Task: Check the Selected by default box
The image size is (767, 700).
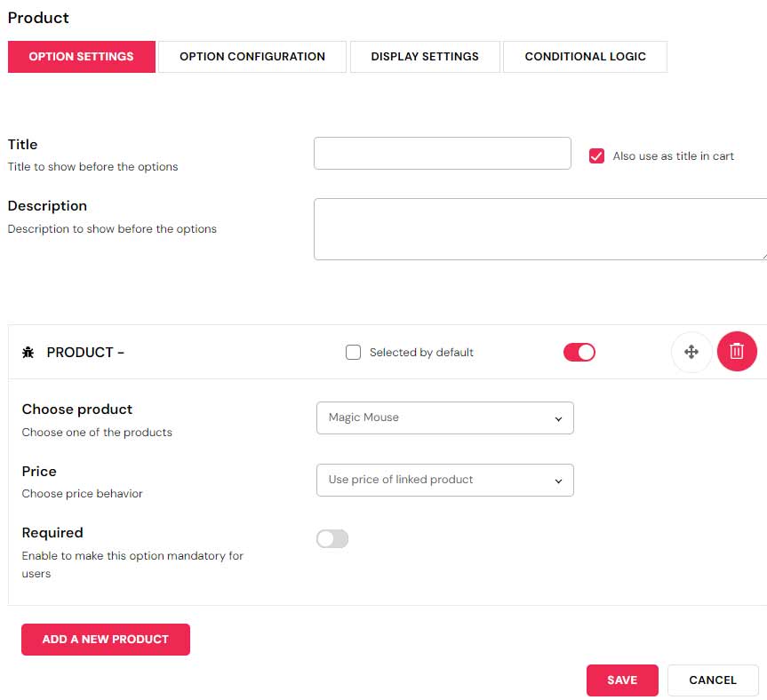Action: [353, 353]
